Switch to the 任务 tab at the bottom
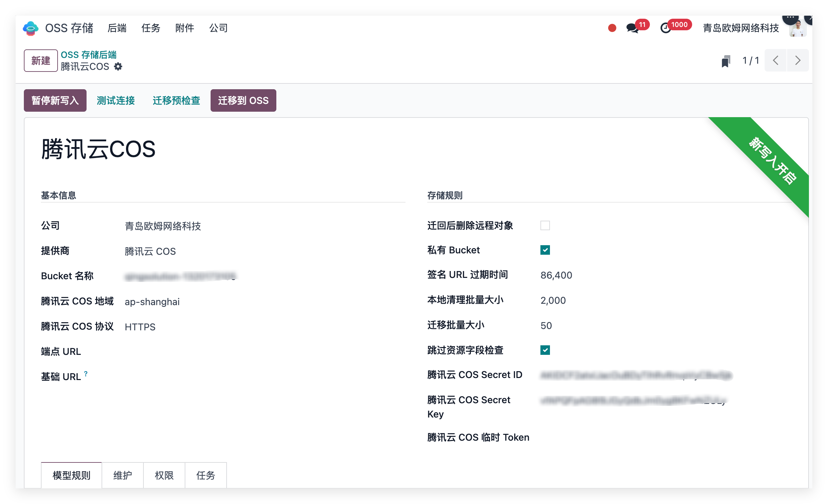Image resolution: width=828 pixels, height=504 pixels. tap(206, 475)
